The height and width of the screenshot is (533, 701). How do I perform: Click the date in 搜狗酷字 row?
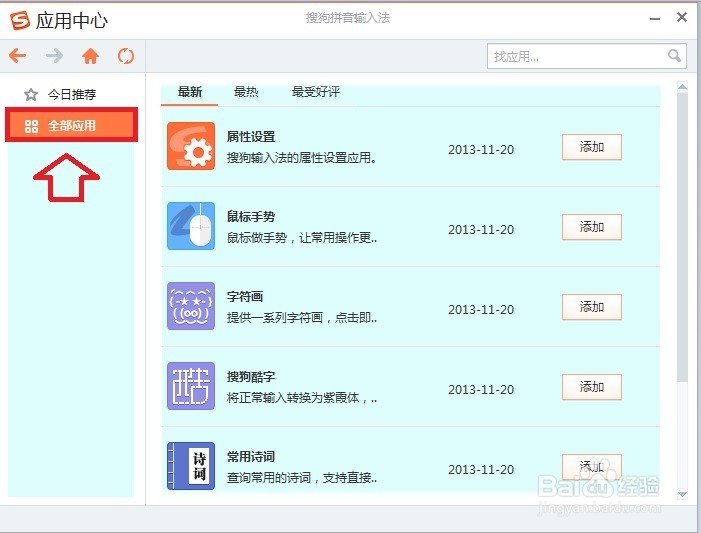pos(481,389)
